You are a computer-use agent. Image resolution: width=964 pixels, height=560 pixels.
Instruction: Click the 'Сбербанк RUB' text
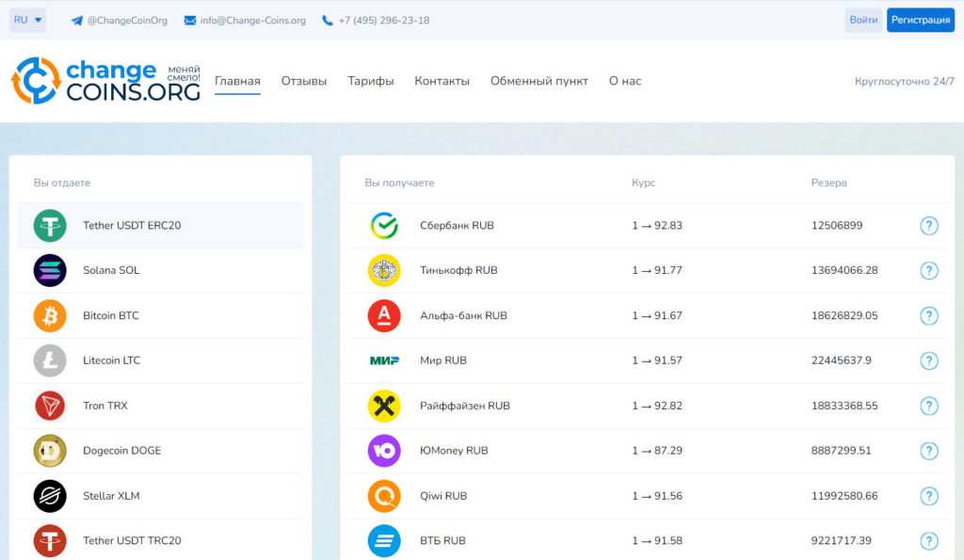[x=457, y=226]
